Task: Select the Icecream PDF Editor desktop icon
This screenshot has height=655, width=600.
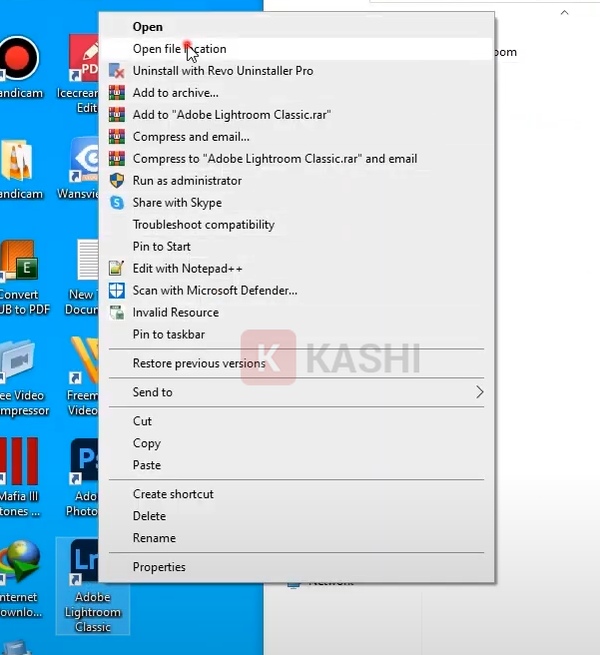Action: click(x=86, y=59)
